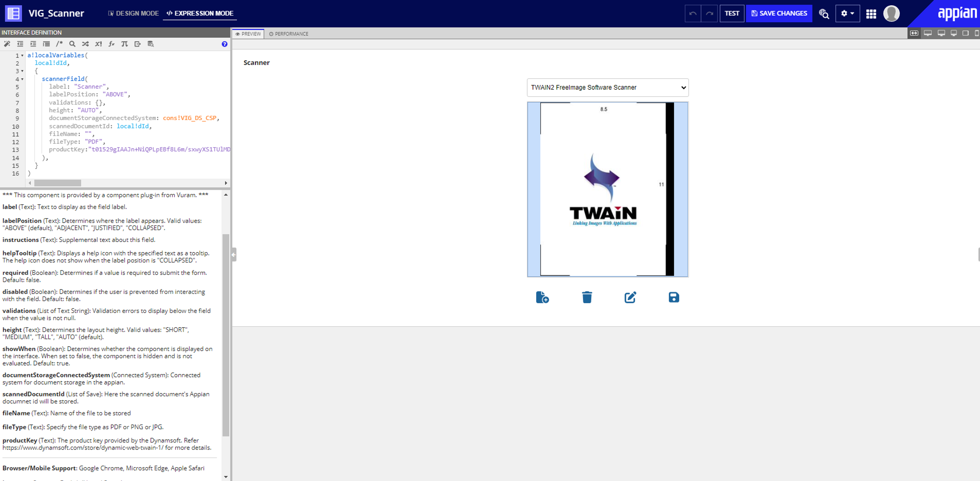980x481 pixels.
Task: Click the new document scan icon
Action: 542,297
